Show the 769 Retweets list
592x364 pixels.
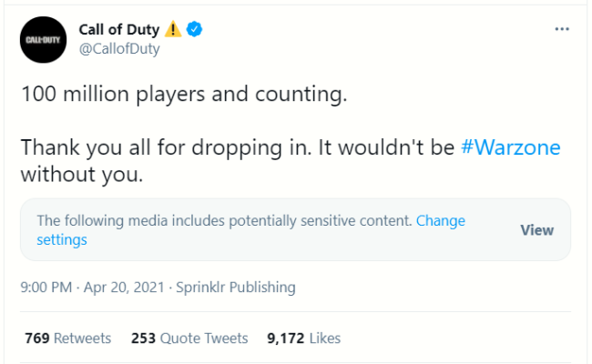pyautogui.click(x=68, y=339)
